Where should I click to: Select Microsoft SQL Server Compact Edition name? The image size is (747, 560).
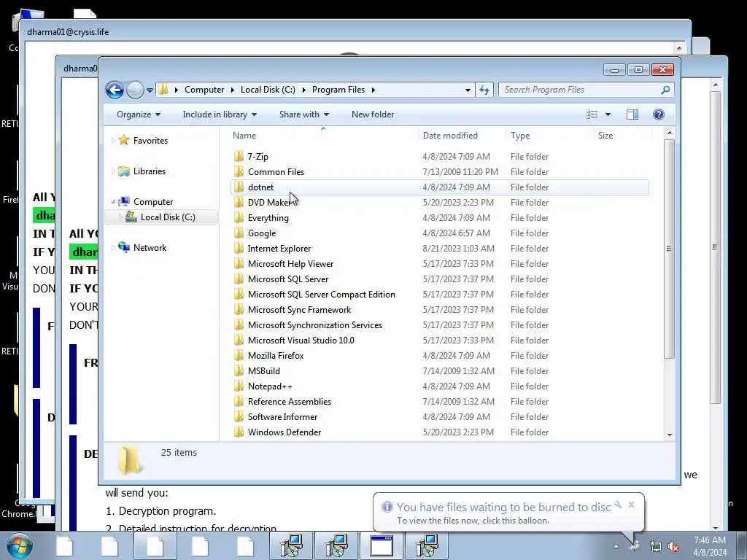tap(322, 295)
